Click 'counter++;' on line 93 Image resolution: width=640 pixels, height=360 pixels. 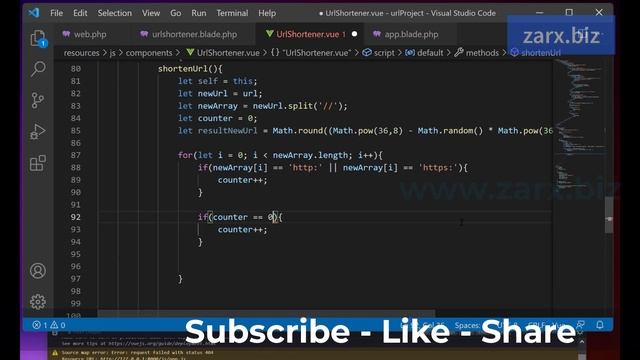242,229
